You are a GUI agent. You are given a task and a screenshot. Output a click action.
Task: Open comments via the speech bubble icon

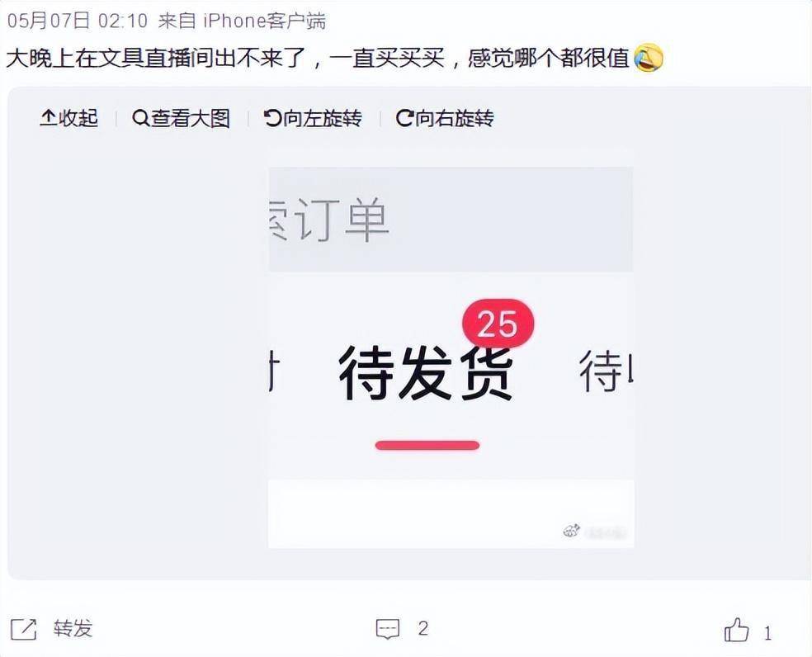tap(388, 629)
